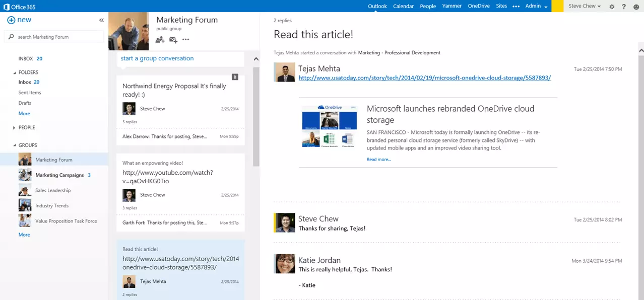Collapse the left navigation pane with the double chevron
Viewport: 644px width, 300px height.
(x=101, y=20)
